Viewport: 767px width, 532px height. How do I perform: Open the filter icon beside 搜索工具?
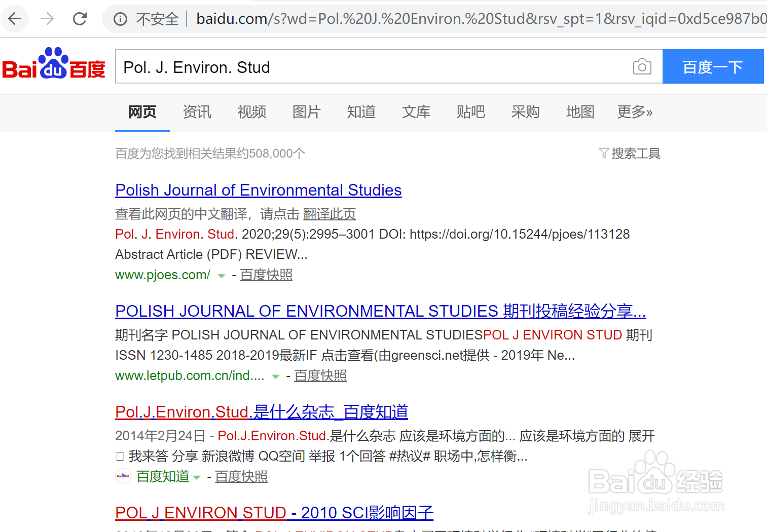(x=603, y=153)
